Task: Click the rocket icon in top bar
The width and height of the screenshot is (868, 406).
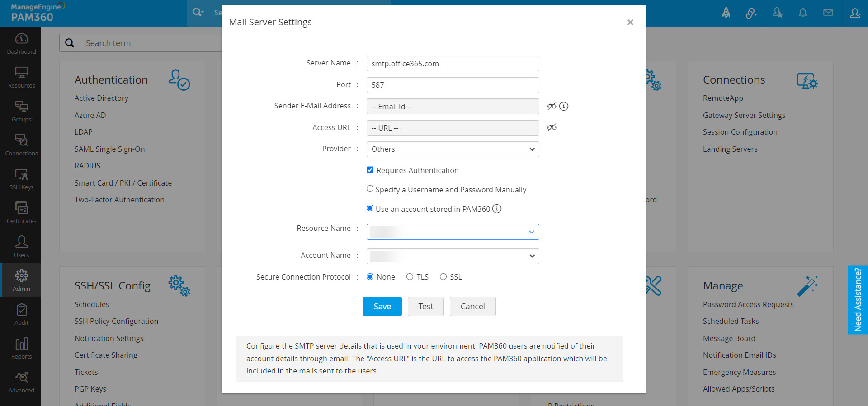Action: coord(726,13)
